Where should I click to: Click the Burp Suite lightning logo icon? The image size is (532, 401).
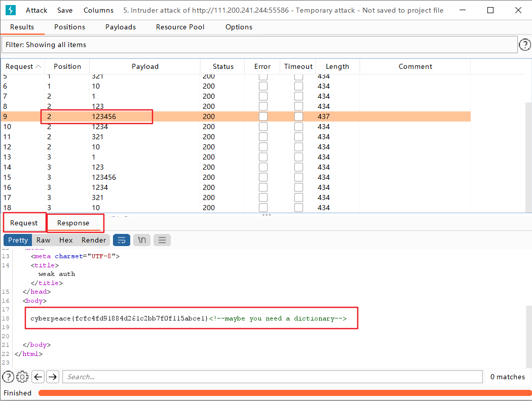pos(12,10)
